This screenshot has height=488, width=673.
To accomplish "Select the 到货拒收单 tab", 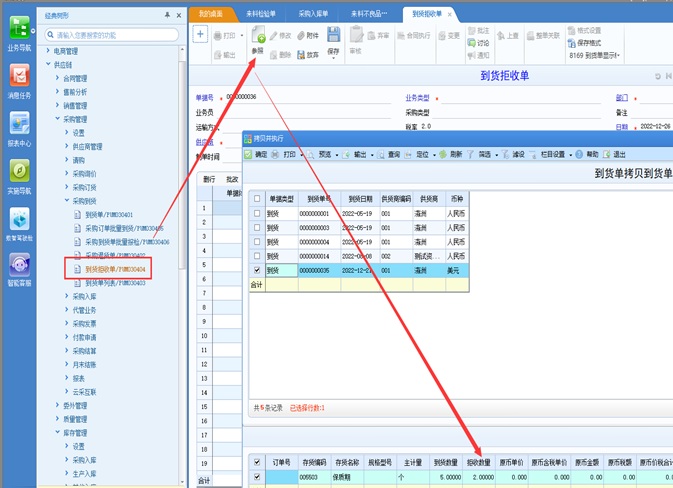I will tap(427, 14).
